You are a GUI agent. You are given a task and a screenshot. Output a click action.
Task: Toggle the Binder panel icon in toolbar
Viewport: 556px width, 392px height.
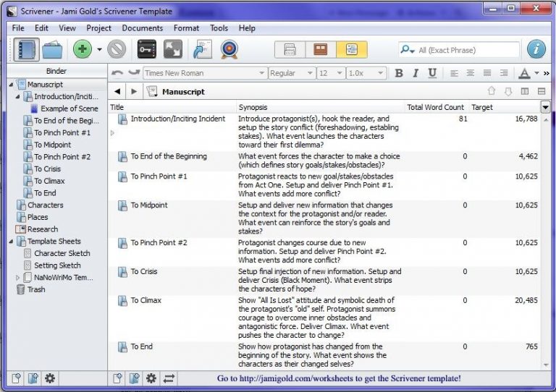click(26, 50)
